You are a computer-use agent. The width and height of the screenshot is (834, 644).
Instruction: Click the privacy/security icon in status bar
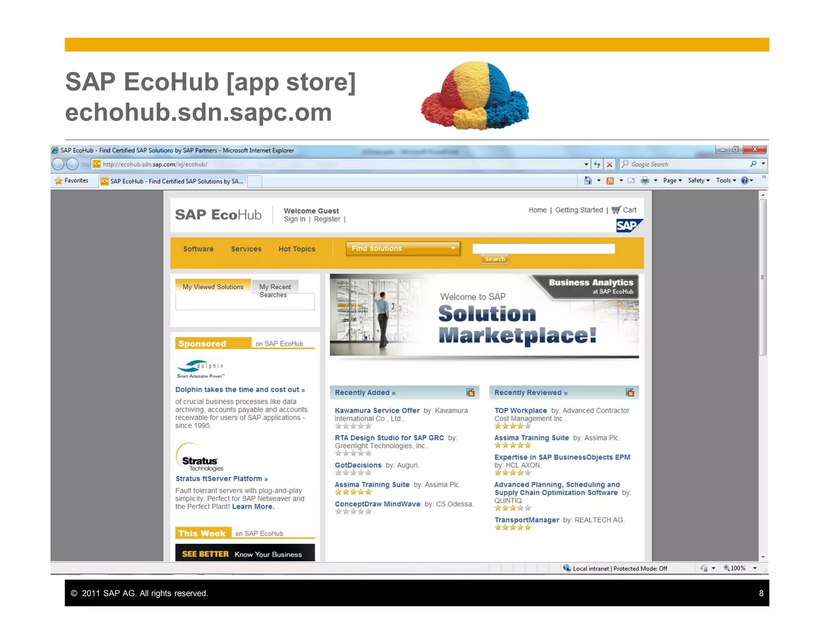pos(704,568)
